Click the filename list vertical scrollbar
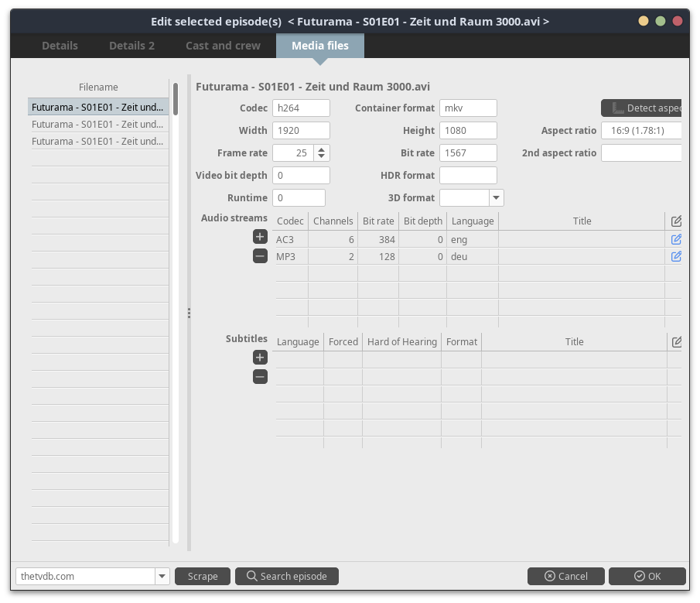Viewport: 700px width, 603px height. click(x=176, y=99)
